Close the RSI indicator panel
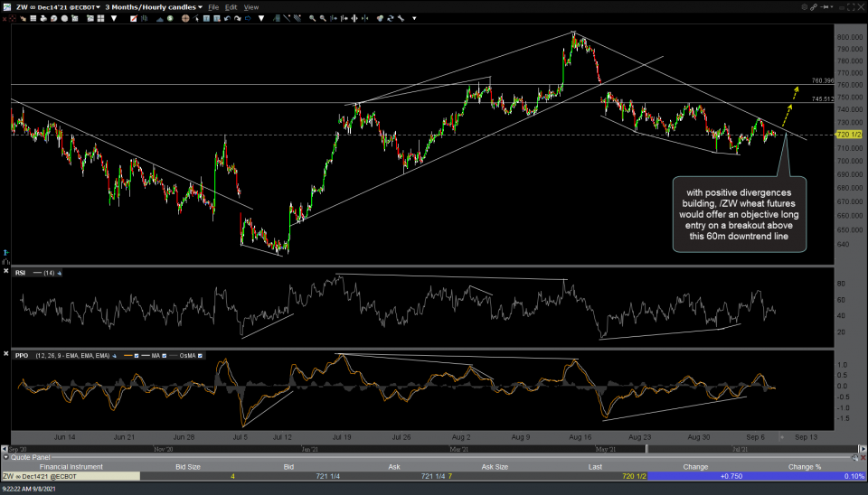Viewport: 868px width, 495px height. 7,272
